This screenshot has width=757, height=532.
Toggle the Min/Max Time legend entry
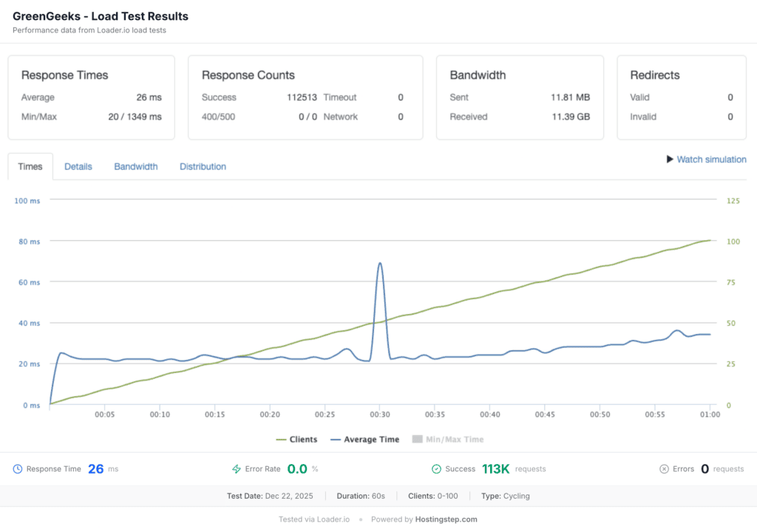click(x=448, y=440)
